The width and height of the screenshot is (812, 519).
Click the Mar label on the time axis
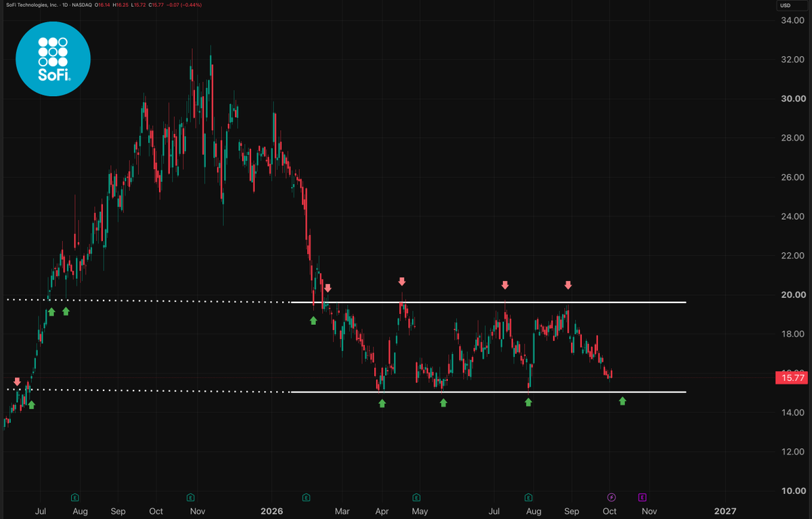(x=344, y=511)
